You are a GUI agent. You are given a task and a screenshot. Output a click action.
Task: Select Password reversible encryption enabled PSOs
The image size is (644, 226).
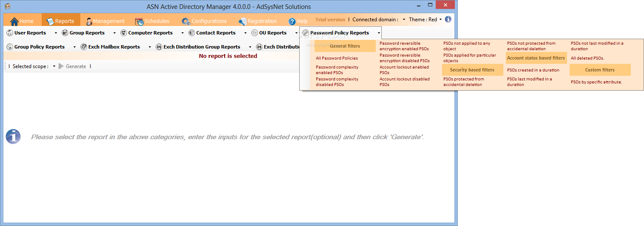click(x=404, y=46)
